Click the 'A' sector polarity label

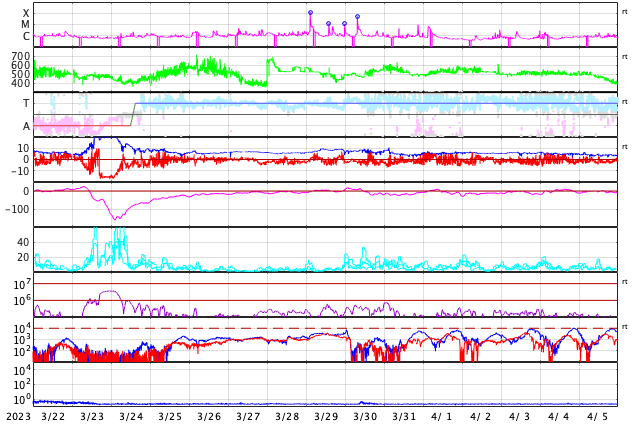click(x=26, y=127)
